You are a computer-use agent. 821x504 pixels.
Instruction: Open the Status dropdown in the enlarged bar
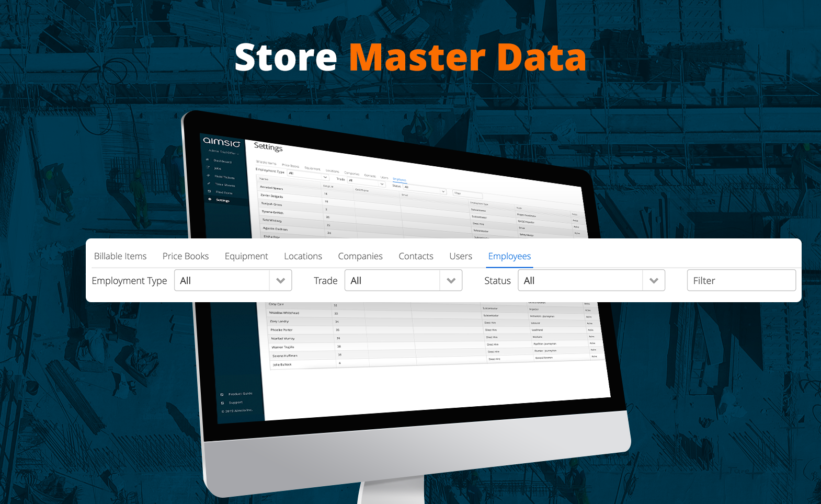click(591, 281)
